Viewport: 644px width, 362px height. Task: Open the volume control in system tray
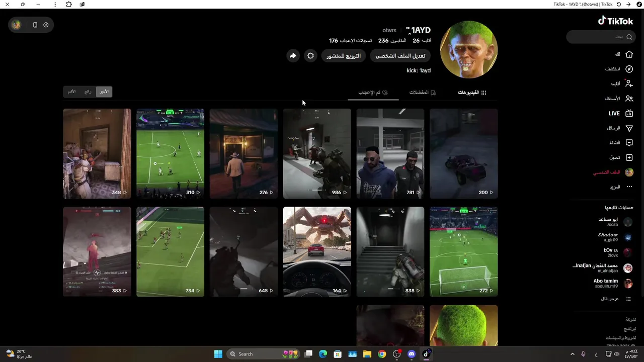[616, 354]
